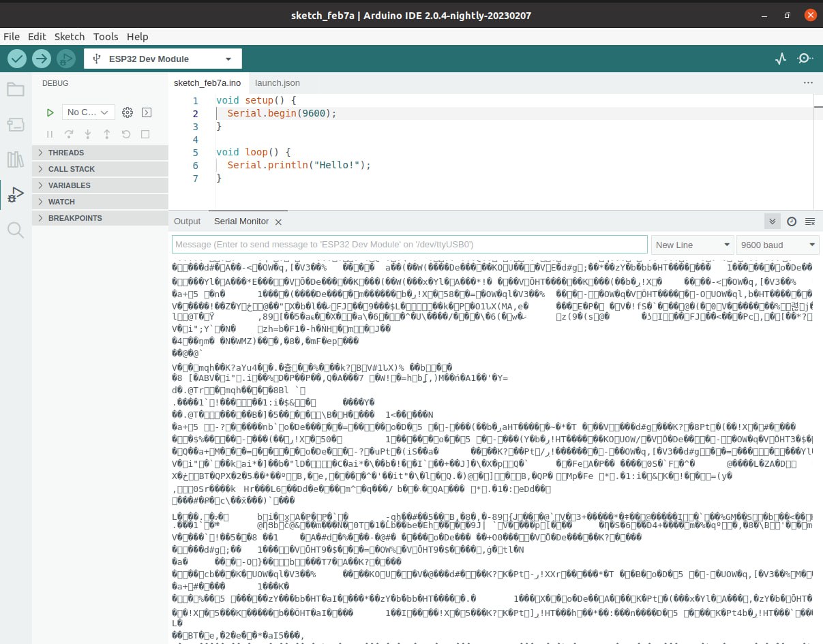Click the void setup() code line
823x644 pixels.
(256, 100)
